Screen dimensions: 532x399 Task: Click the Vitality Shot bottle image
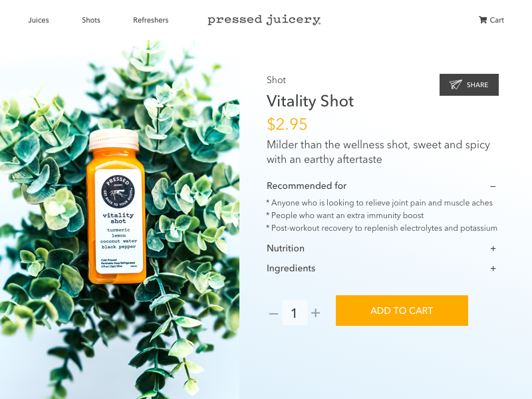click(116, 206)
